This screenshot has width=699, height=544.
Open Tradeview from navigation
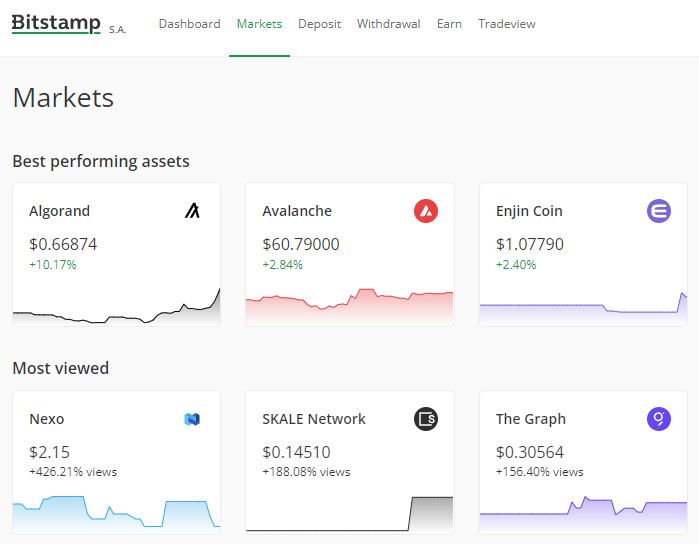coord(507,24)
